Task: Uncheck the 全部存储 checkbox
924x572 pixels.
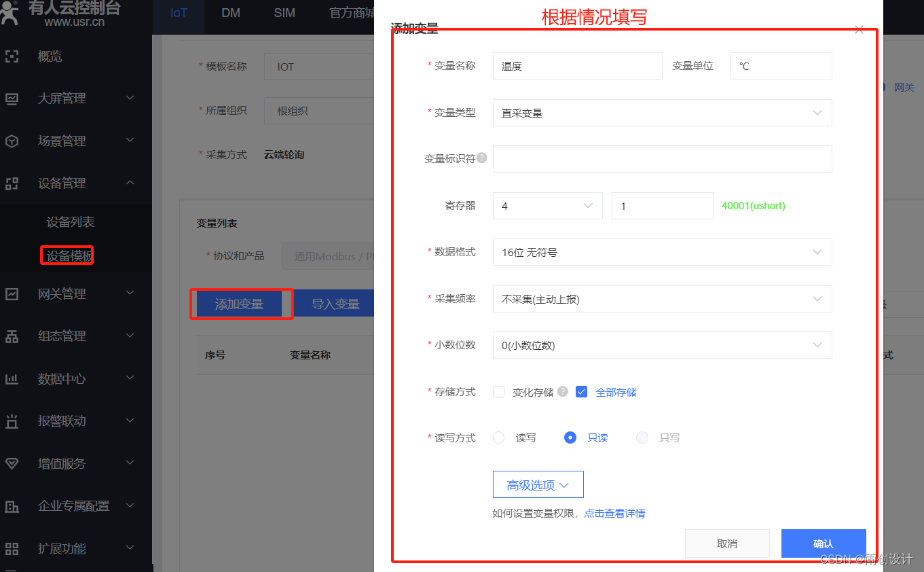Action: (x=581, y=391)
